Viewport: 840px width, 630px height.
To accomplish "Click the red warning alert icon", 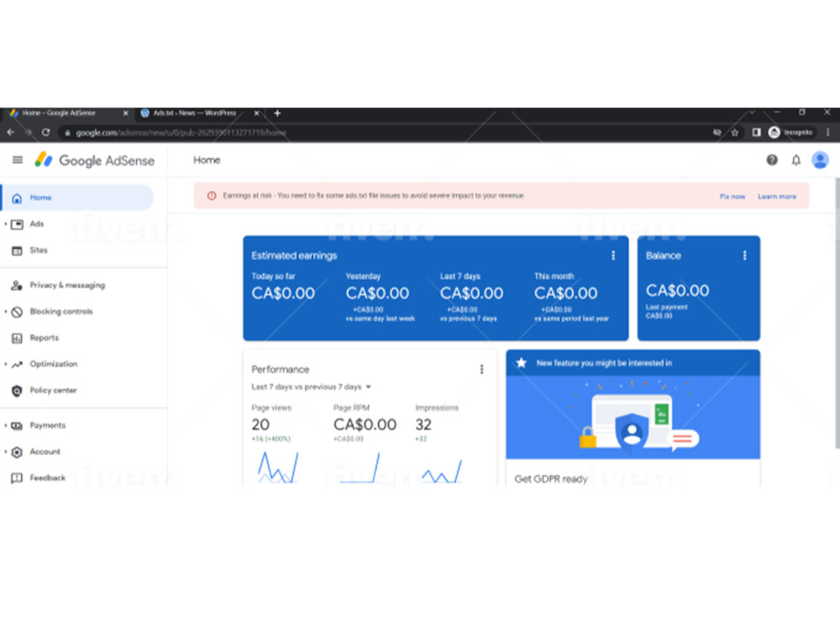I will coord(212,196).
